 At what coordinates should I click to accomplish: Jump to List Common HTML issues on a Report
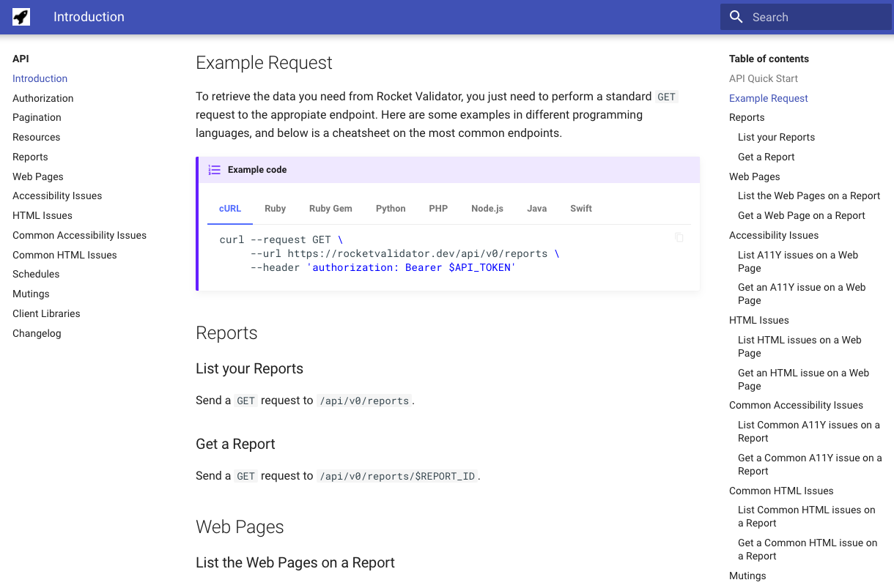point(807,516)
